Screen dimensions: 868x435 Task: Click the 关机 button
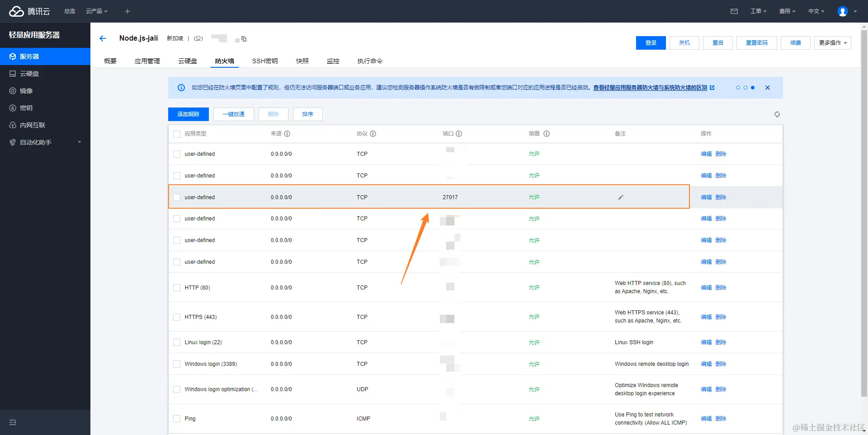click(x=684, y=43)
